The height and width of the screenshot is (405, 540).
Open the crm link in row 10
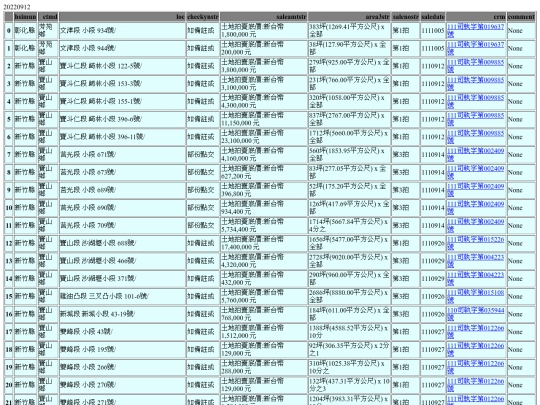(475, 208)
